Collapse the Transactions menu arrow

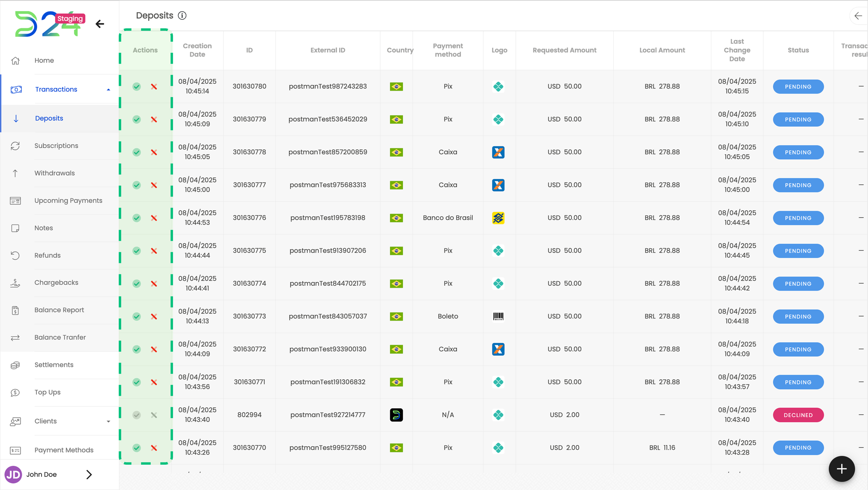click(108, 90)
